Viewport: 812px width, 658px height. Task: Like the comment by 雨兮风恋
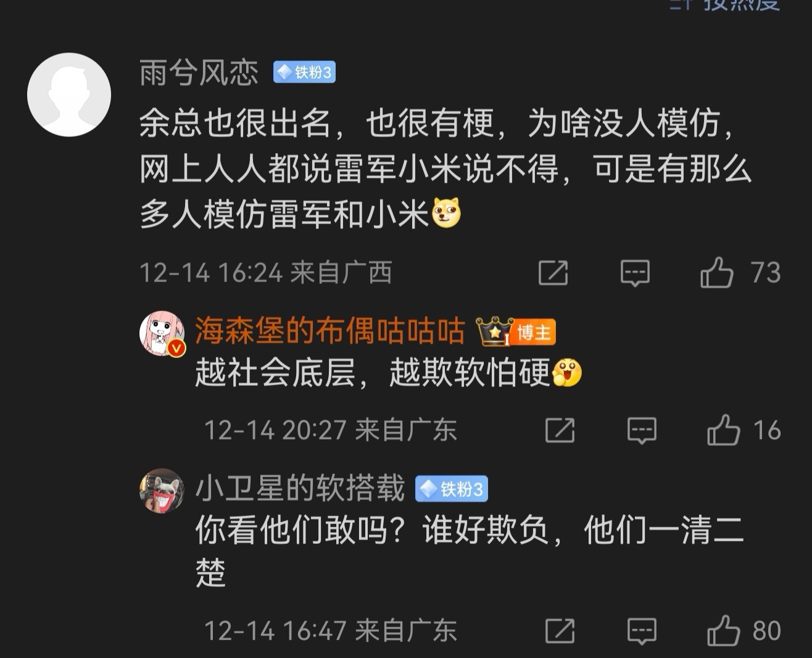coord(717,272)
